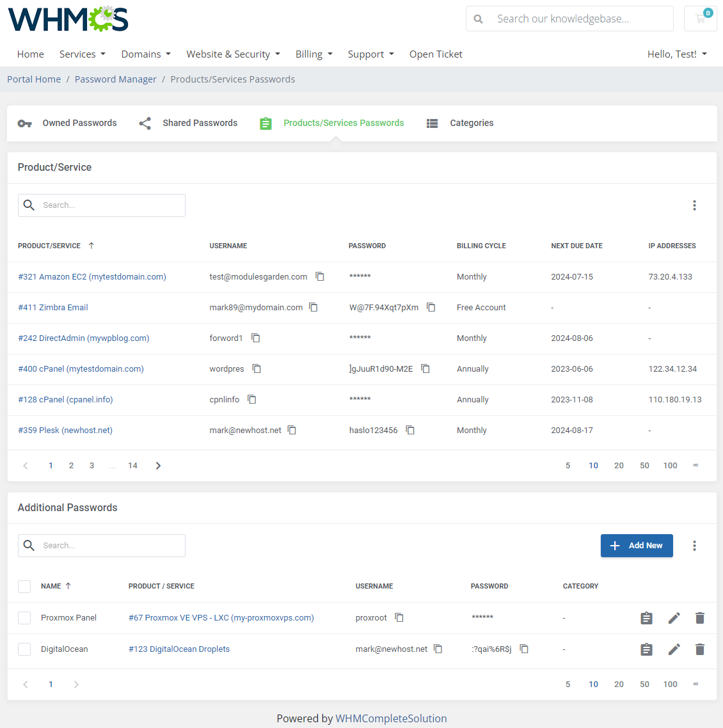The width and height of the screenshot is (723, 728).
Task: Edit the Proxmox Panel password entry
Action: pos(674,618)
